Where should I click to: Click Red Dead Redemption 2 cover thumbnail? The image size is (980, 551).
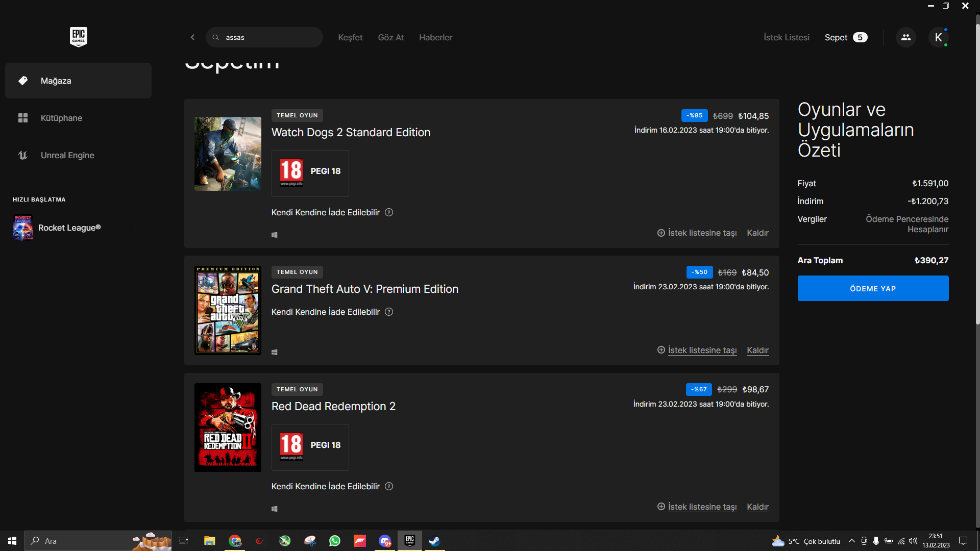point(228,428)
